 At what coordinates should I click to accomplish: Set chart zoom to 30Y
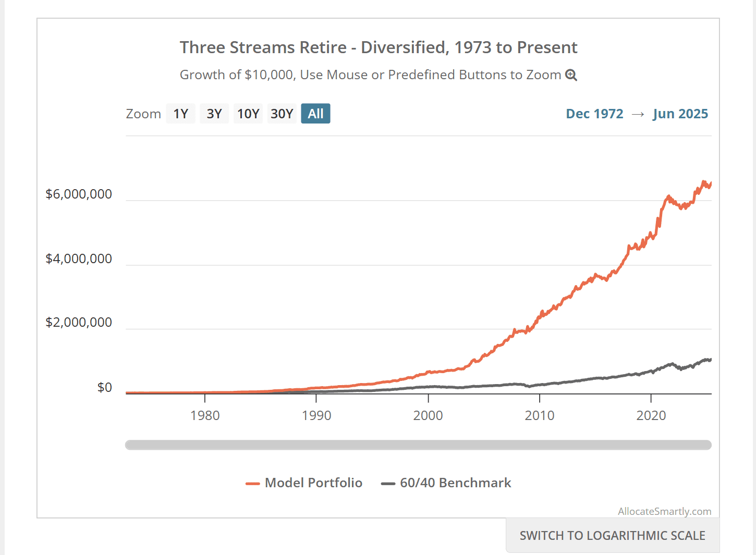[x=282, y=114]
